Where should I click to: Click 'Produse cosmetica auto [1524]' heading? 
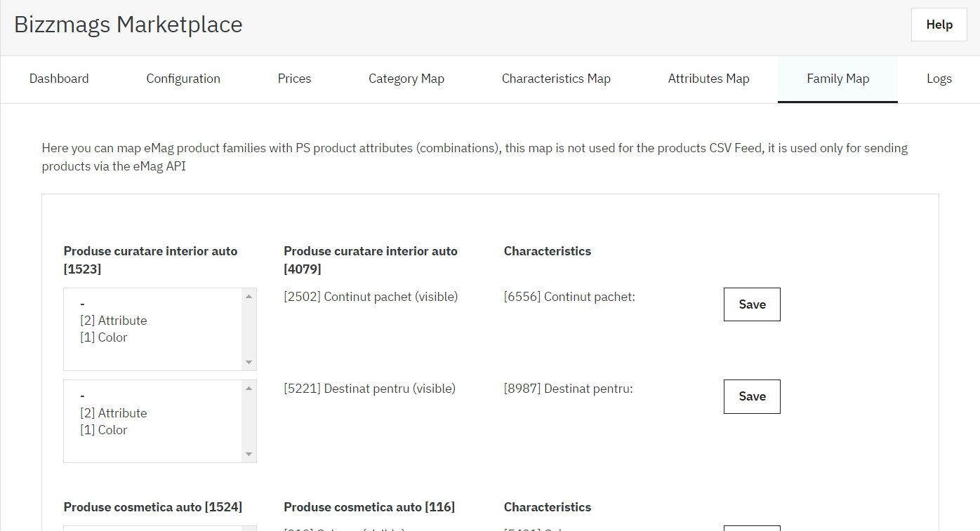pyautogui.click(x=153, y=507)
